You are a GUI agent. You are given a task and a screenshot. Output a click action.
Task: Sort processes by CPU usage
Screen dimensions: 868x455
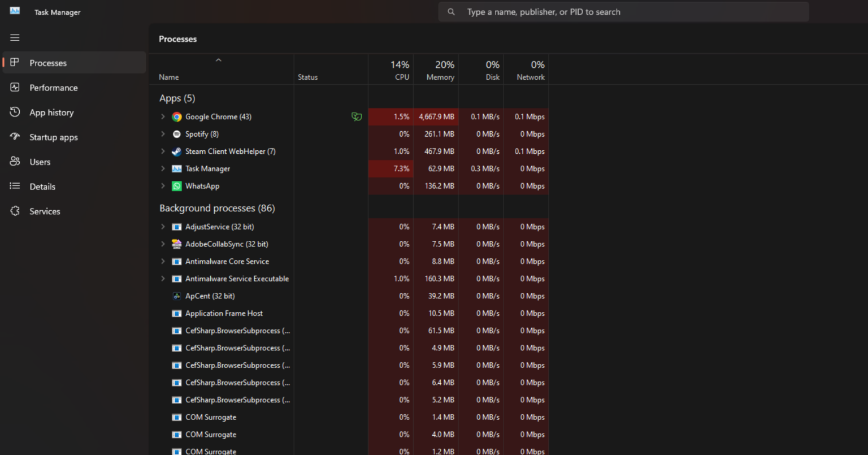[390, 70]
